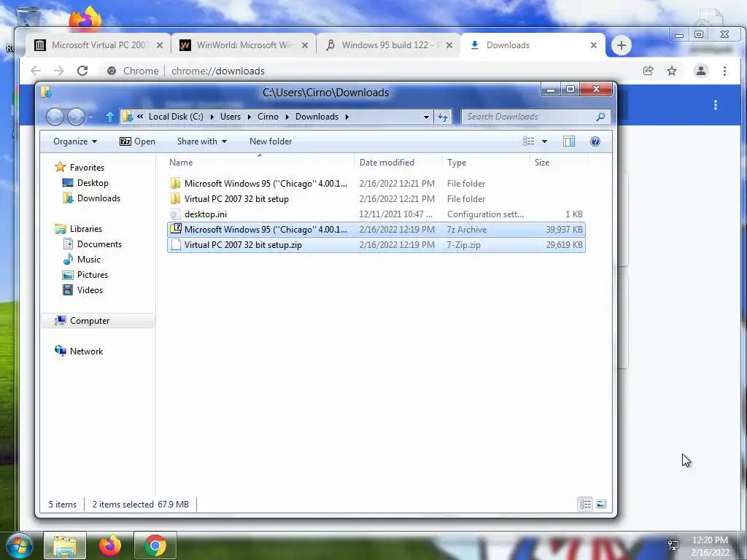Click the Explorer forward navigation arrow

point(76,117)
